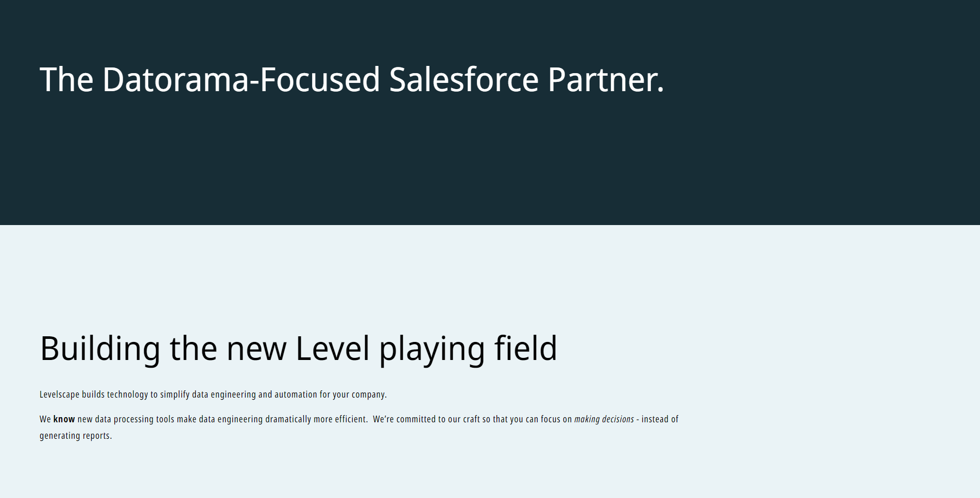Click the phrase for your company

pyautogui.click(x=353, y=394)
